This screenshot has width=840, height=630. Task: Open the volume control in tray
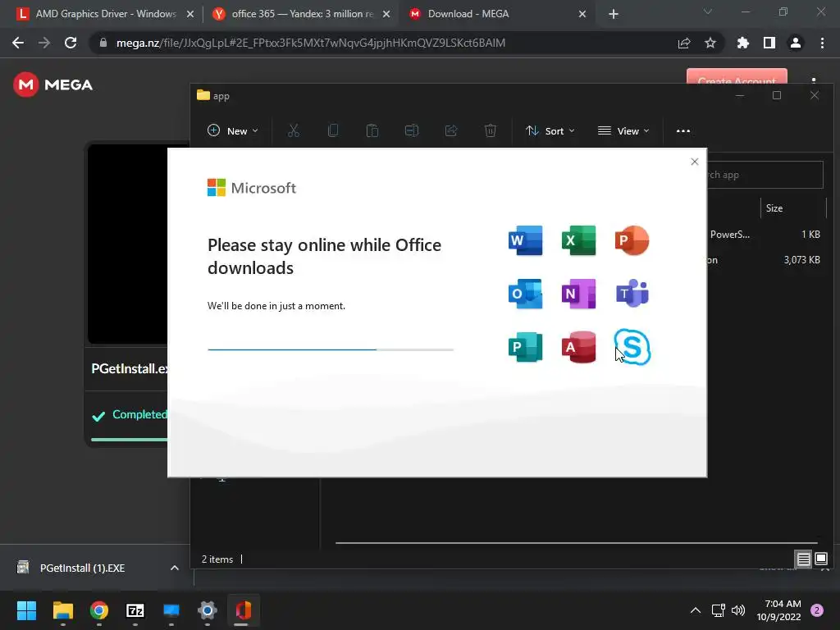pos(738,610)
